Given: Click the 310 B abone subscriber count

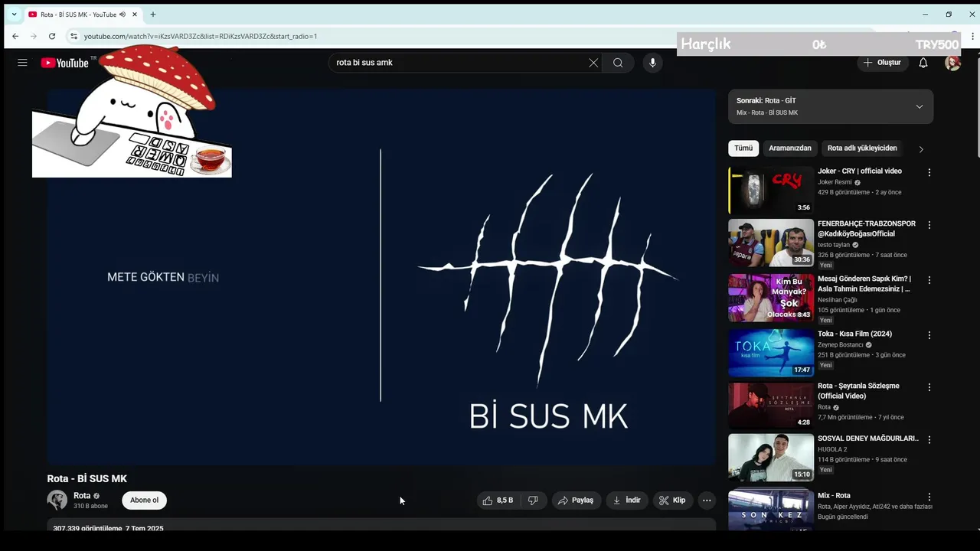Looking at the screenshot, I should [x=90, y=507].
